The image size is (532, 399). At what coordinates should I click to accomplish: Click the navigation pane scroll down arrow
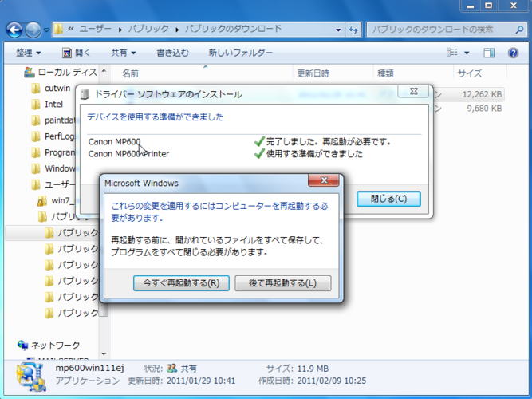pos(104,354)
